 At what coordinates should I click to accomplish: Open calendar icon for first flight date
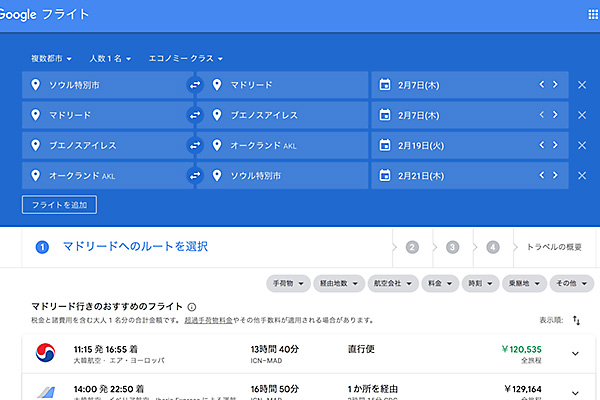click(x=385, y=84)
